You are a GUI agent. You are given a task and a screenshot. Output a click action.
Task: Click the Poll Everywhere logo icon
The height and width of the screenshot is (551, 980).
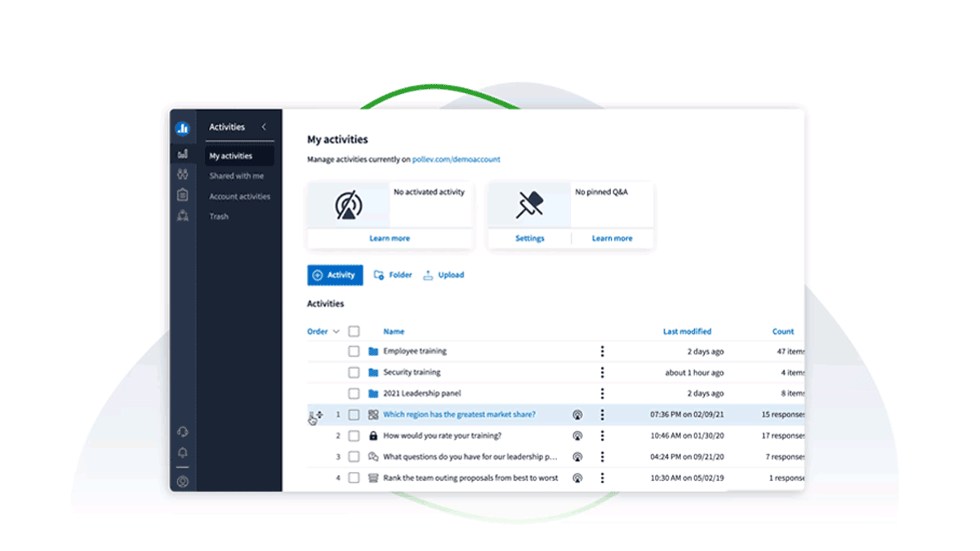click(x=182, y=128)
